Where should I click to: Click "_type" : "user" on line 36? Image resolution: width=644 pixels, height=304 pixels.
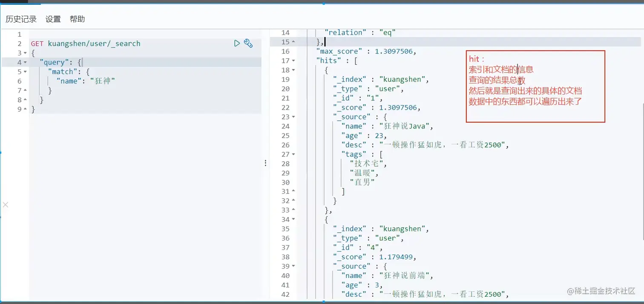point(368,238)
